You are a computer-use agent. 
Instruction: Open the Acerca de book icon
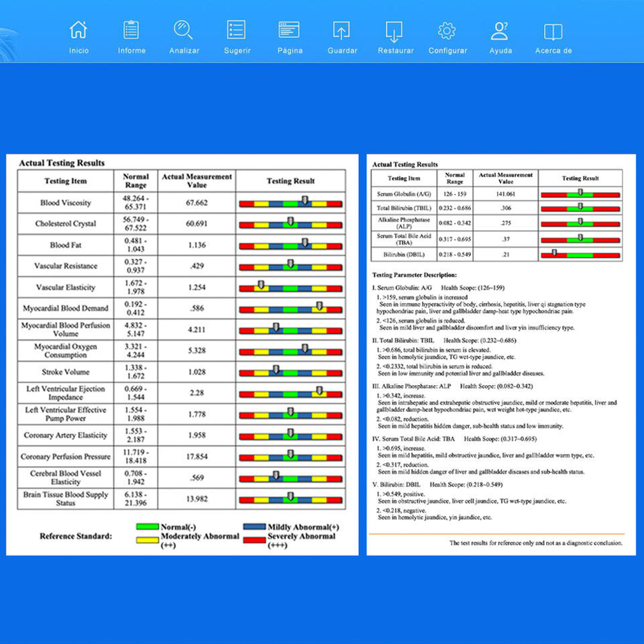tap(553, 32)
